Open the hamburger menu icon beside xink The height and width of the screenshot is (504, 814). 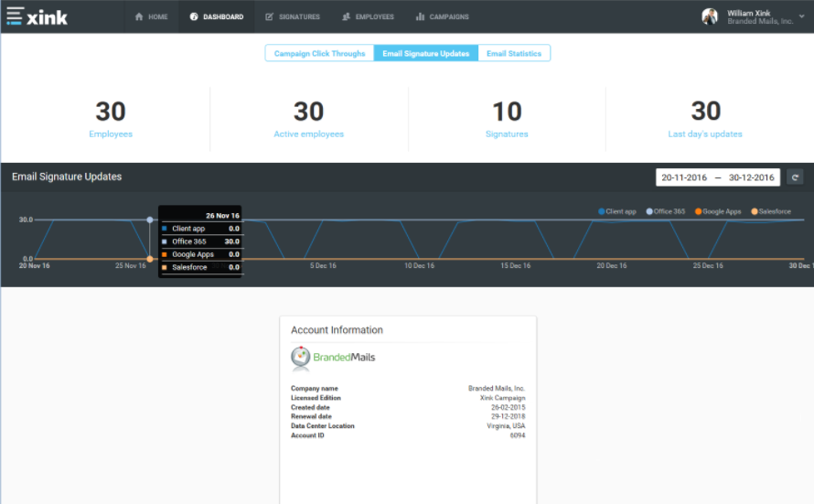(x=15, y=16)
